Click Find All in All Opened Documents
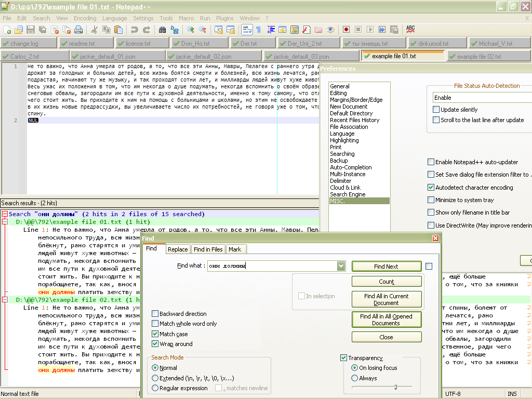Viewport: 532px width, 399px height. coord(387,320)
